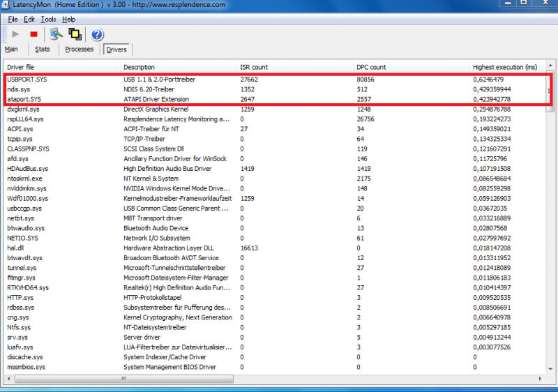Sort by the Driver file column header

62,67
